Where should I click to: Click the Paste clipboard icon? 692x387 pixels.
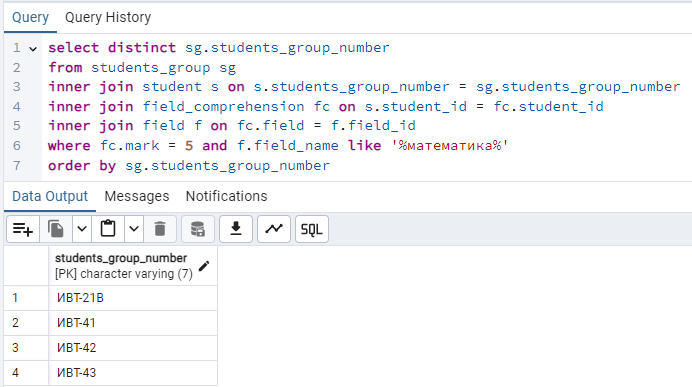click(x=108, y=229)
